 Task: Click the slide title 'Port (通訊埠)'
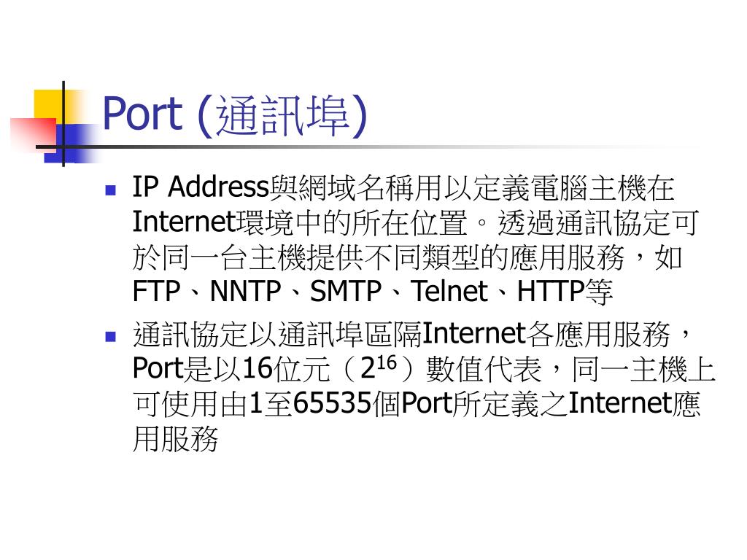(236, 115)
